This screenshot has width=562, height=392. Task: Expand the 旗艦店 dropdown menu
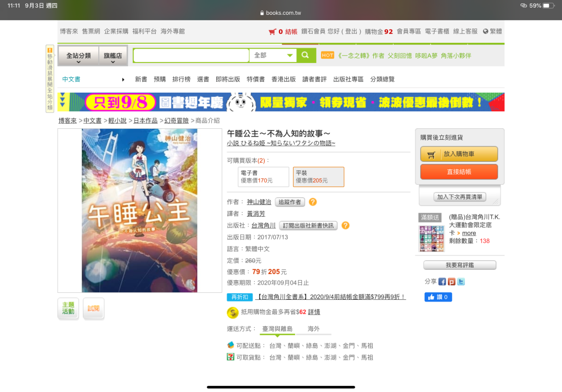[113, 56]
